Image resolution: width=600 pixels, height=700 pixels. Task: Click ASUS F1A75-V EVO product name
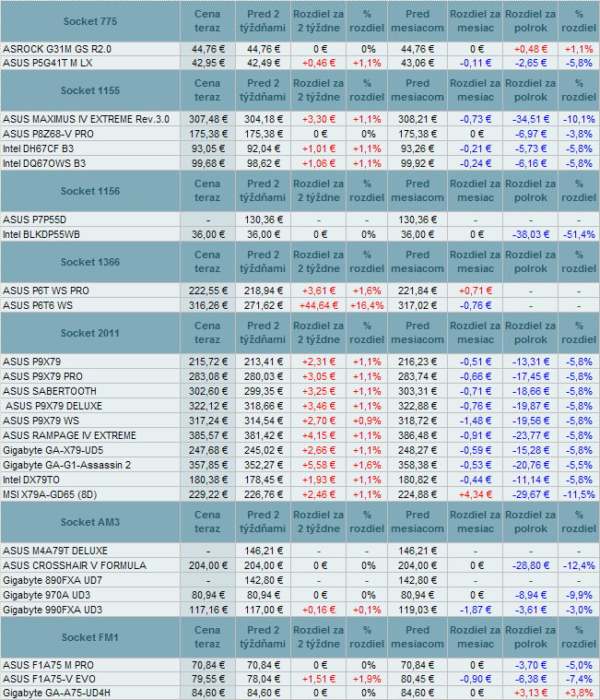(49, 679)
